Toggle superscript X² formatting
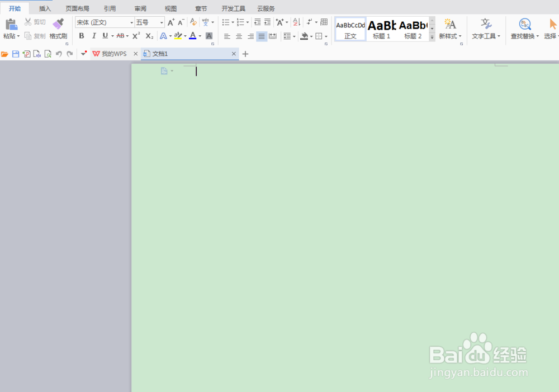The width and height of the screenshot is (559, 392). 136,36
